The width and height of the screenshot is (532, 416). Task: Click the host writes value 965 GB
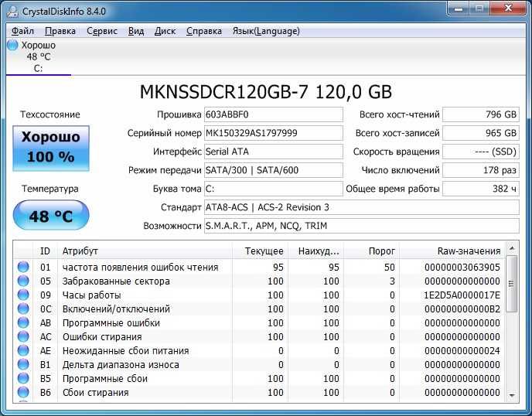[481, 133]
